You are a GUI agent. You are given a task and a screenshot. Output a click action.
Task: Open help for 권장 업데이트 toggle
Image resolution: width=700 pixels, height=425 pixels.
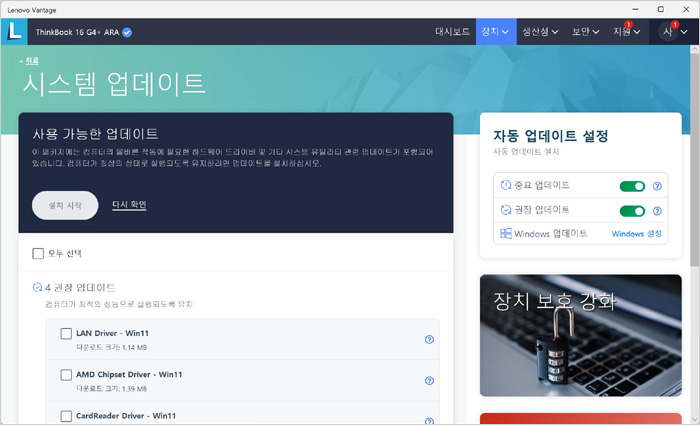657,211
